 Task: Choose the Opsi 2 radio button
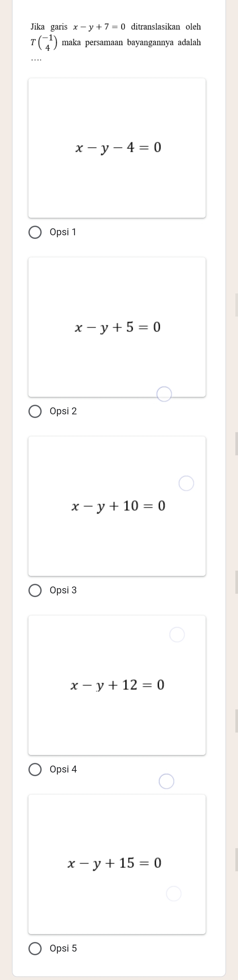pyautogui.click(x=35, y=412)
